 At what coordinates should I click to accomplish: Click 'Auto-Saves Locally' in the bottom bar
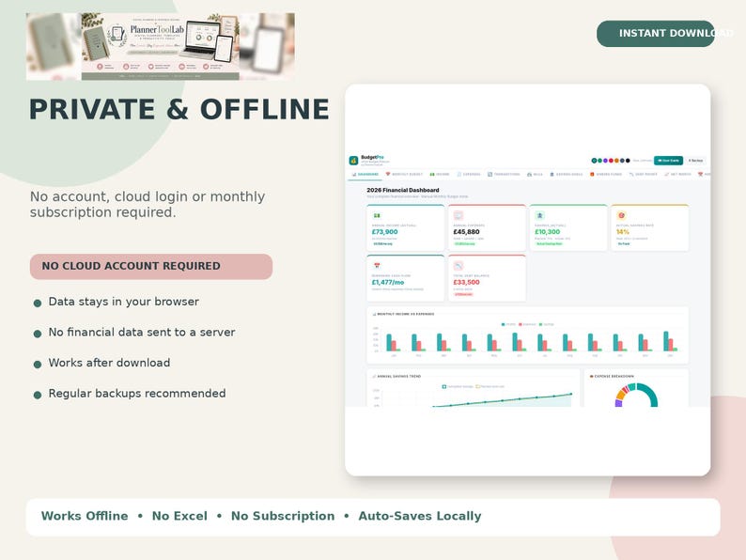tap(420, 516)
